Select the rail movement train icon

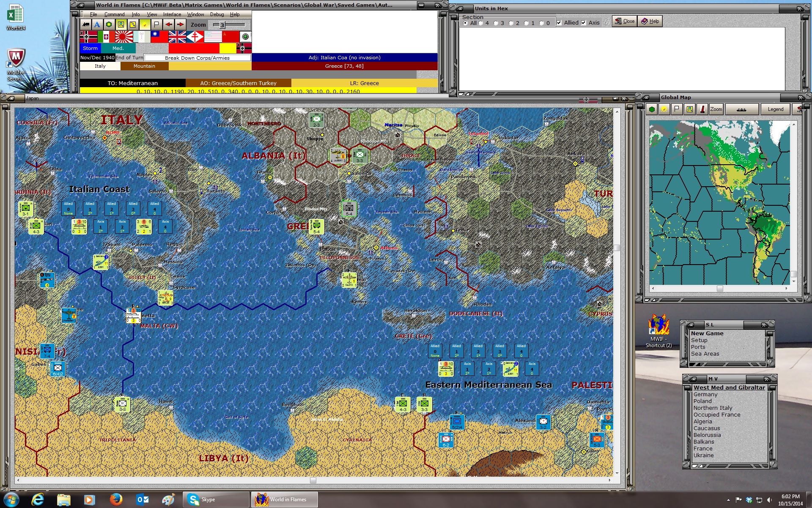point(86,25)
